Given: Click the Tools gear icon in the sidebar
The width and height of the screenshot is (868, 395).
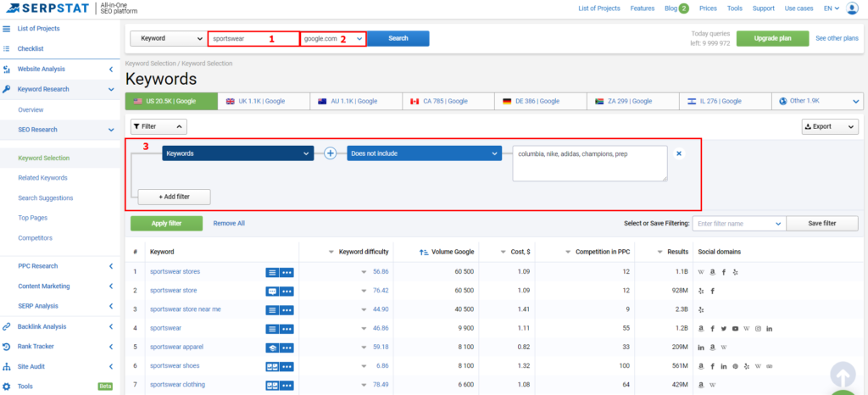Looking at the screenshot, I should pos(7,387).
